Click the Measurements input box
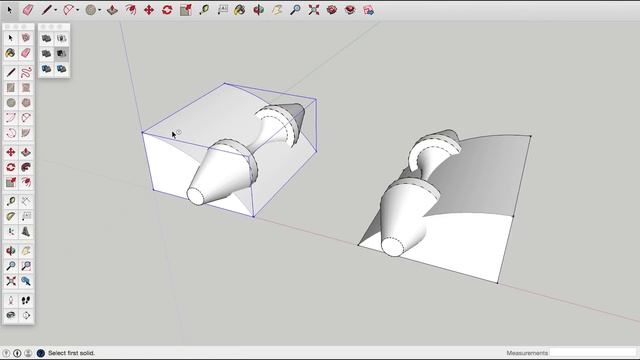This screenshot has height=360, width=640. (593, 353)
